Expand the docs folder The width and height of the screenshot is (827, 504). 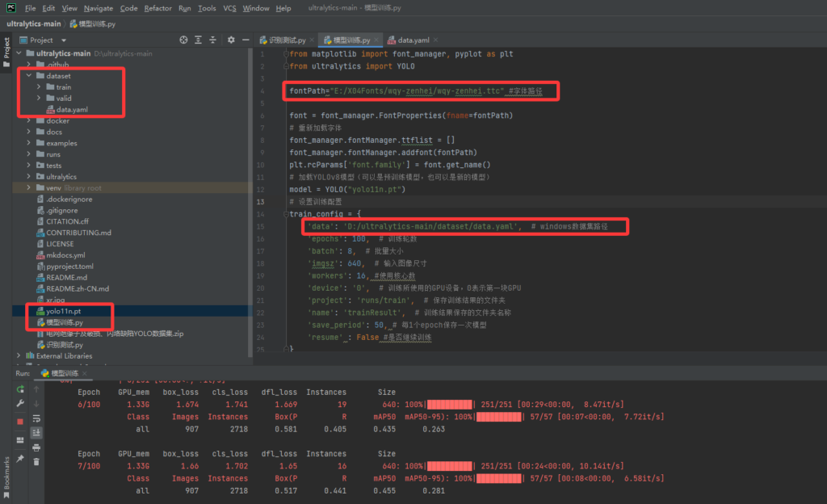click(x=29, y=132)
